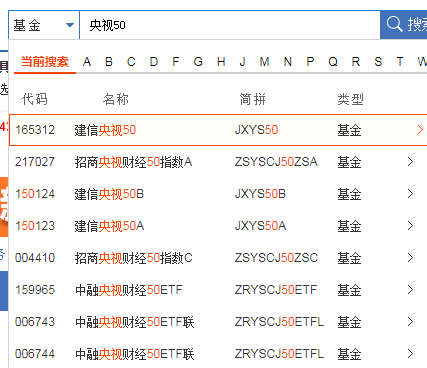This screenshot has height=368, width=427.
Task: Click arrow beside 建信央视50 row
Action: [x=420, y=130]
